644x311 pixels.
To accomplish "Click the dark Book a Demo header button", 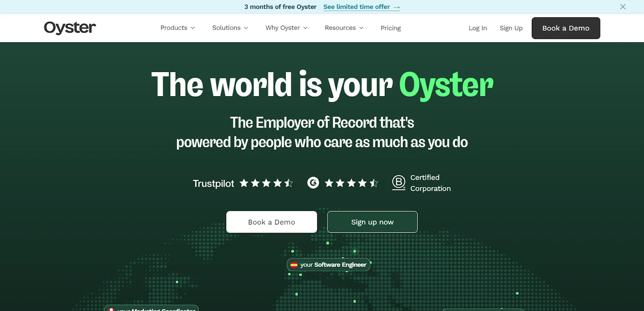I will point(566,28).
